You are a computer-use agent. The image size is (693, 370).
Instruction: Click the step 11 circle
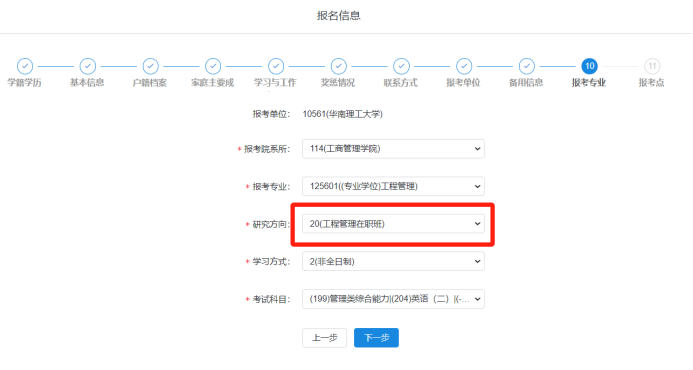tap(652, 66)
